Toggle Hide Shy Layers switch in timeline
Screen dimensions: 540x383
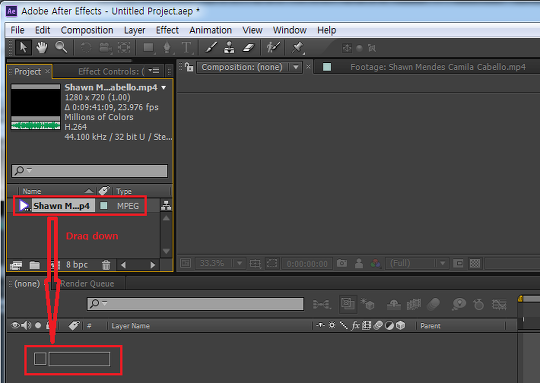point(394,304)
